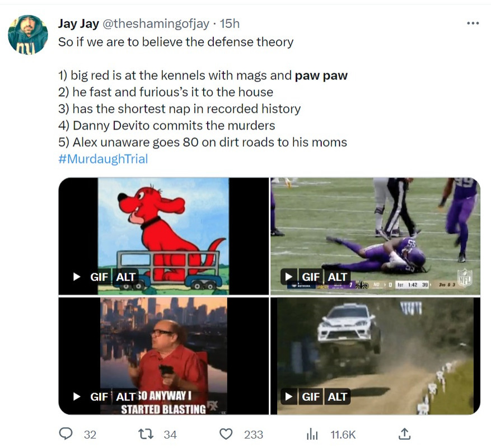Open the 15h timestamp link
The width and height of the screenshot is (491, 448).
pos(230,24)
